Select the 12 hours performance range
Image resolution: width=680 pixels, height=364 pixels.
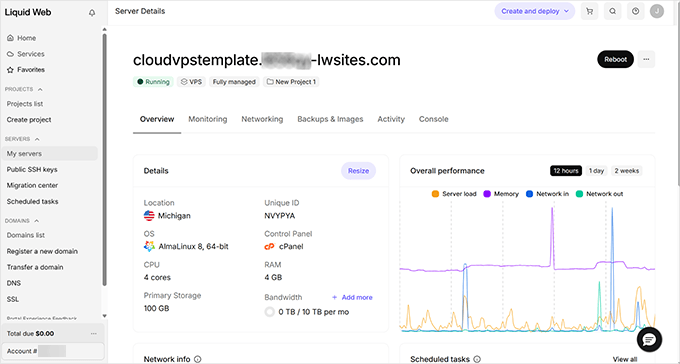(x=566, y=171)
